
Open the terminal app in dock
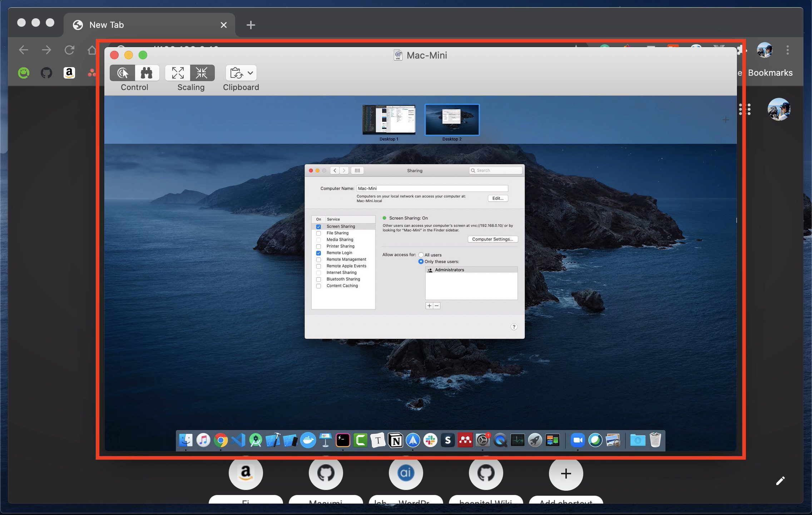343,440
